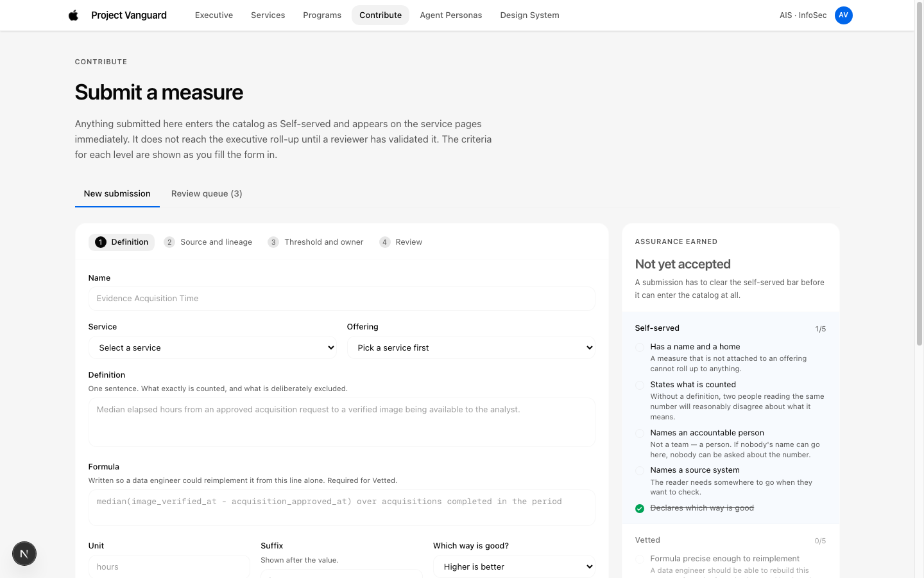This screenshot has height=578, width=924.
Task: Click the round N badge button
Action: 24,554
